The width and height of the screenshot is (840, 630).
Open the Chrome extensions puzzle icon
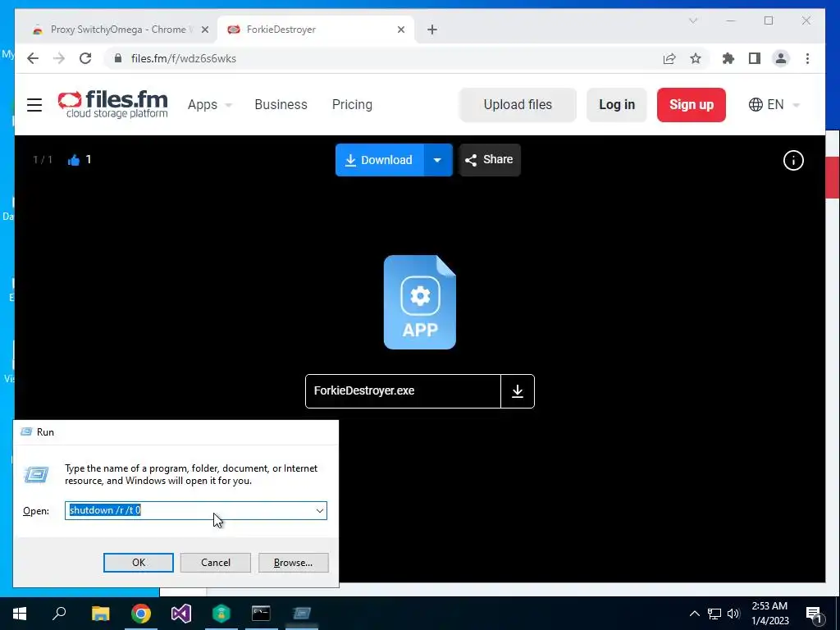728,58
